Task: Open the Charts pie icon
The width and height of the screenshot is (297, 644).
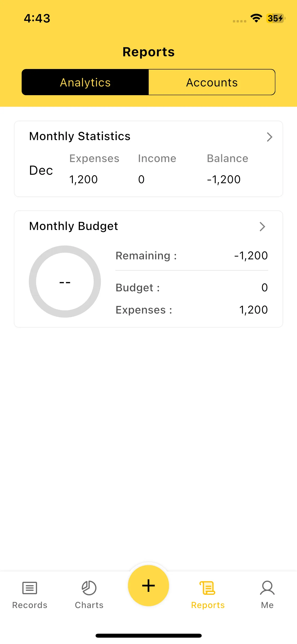Action: tap(89, 588)
